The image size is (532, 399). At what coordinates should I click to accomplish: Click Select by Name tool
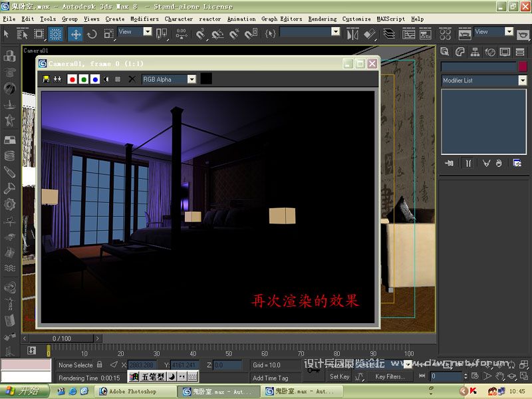23,34
